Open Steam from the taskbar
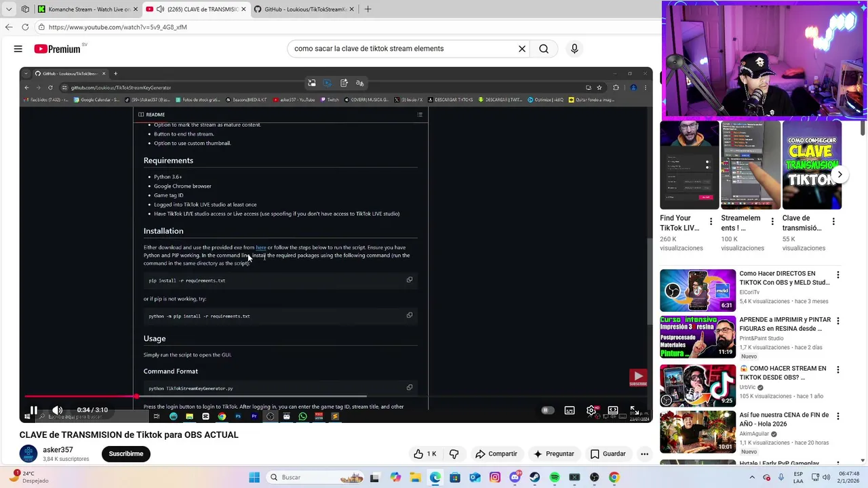The width and height of the screenshot is (868, 488). tap(534, 477)
